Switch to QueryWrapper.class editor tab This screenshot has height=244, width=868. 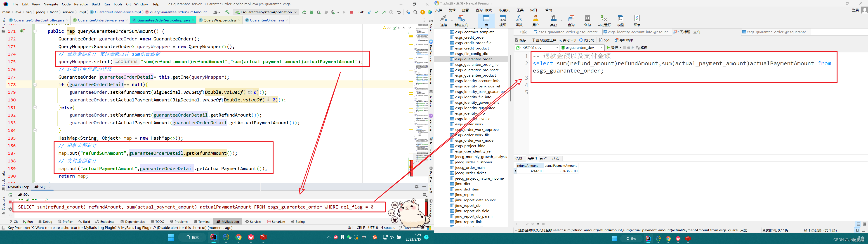point(220,20)
